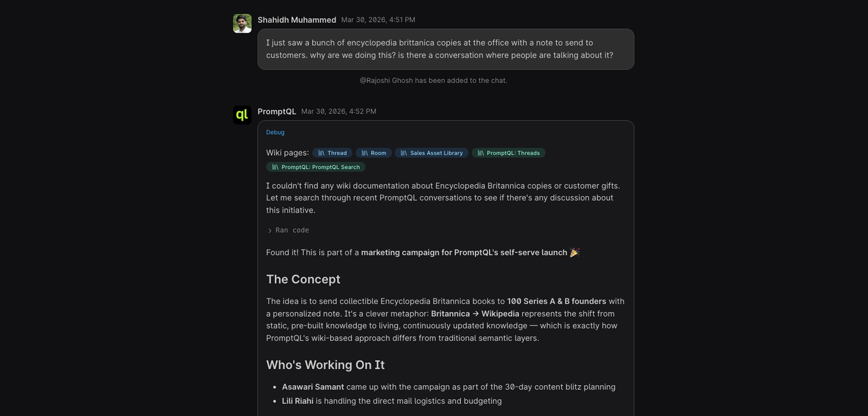The image size is (868, 416).
Task: Click the PromptQL ql logo avatar
Action: point(242,115)
